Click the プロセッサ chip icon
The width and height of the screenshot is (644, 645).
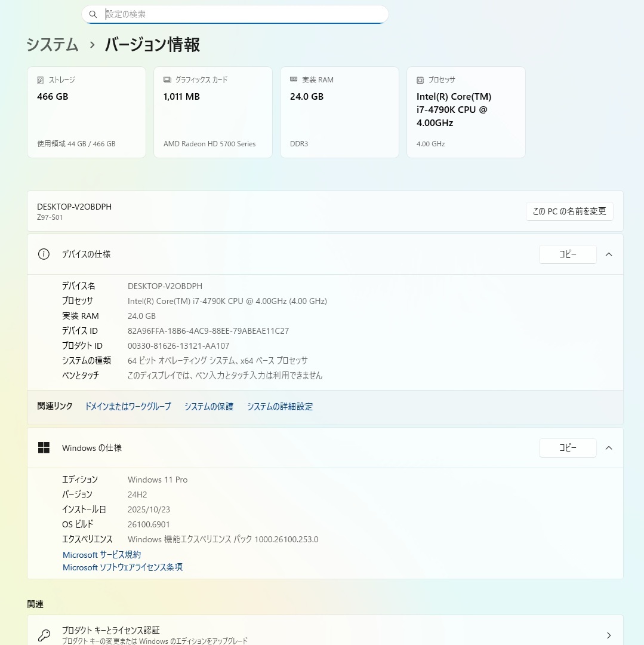coord(420,79)
